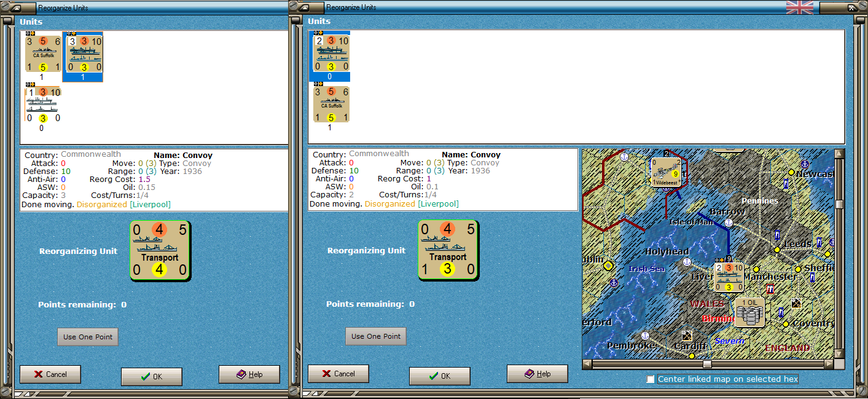Click the anchor icon below Dublin
Viewport: 868px width, 399px height.
click(613, 282)
